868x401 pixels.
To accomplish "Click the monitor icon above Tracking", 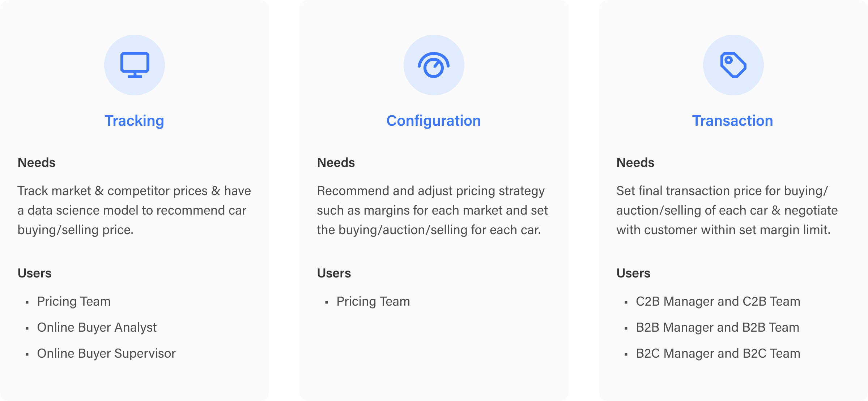I will [x=135, y=65].
